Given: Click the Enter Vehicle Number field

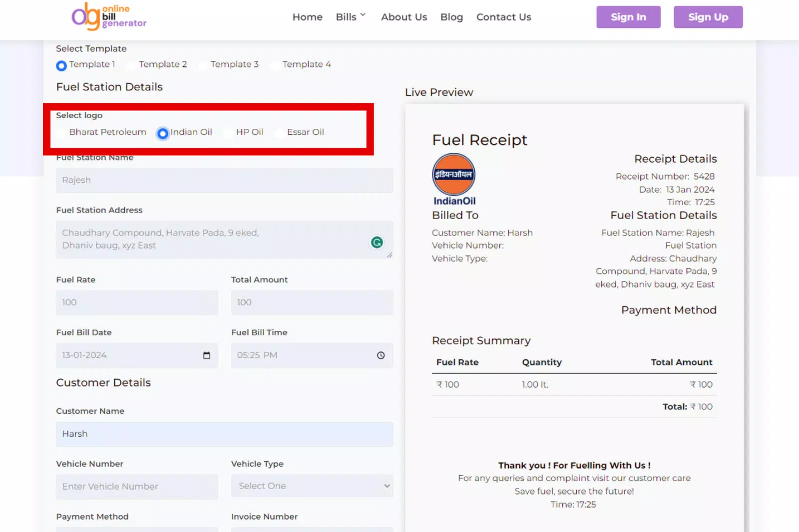Looking at the screenshot, I should point(137,487).
